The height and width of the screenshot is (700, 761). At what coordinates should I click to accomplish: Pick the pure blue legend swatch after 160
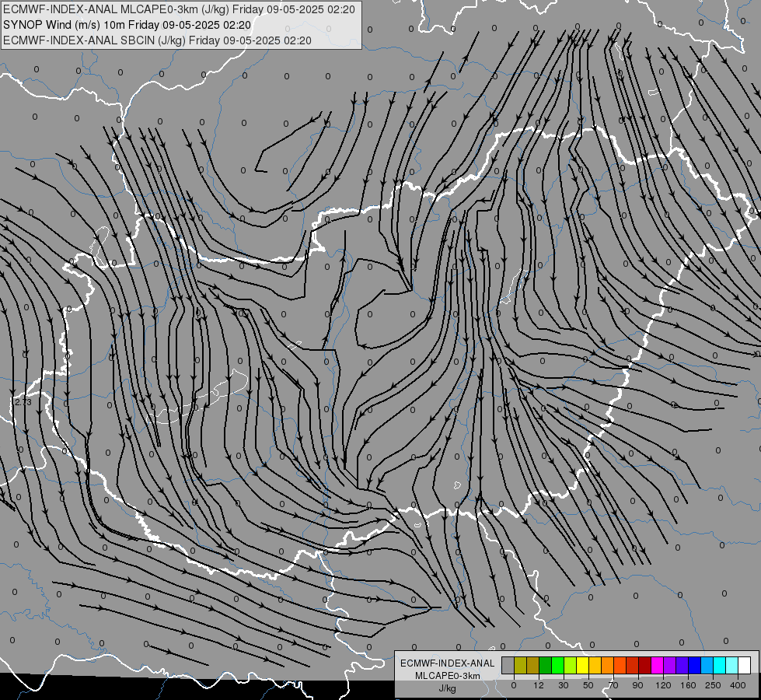694,665
